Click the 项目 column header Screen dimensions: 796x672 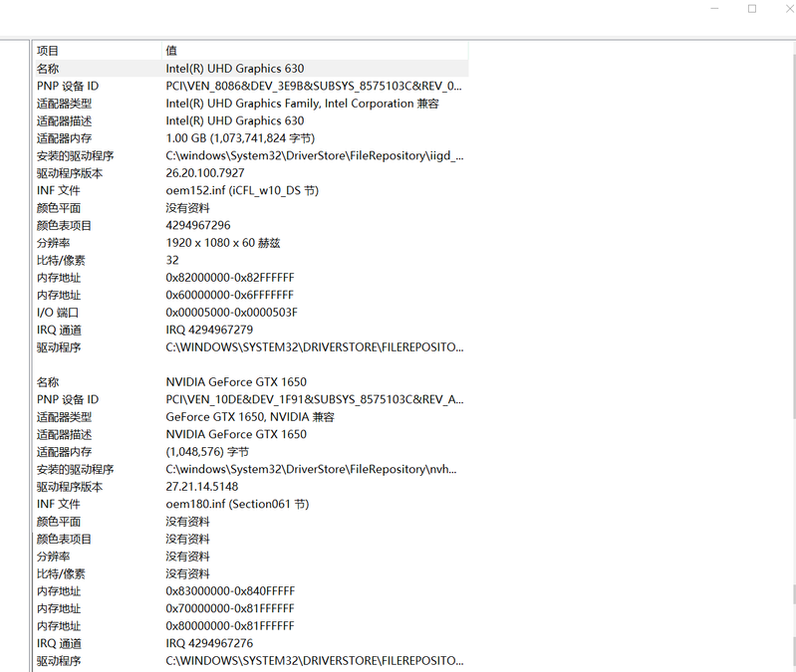[48, 51]
